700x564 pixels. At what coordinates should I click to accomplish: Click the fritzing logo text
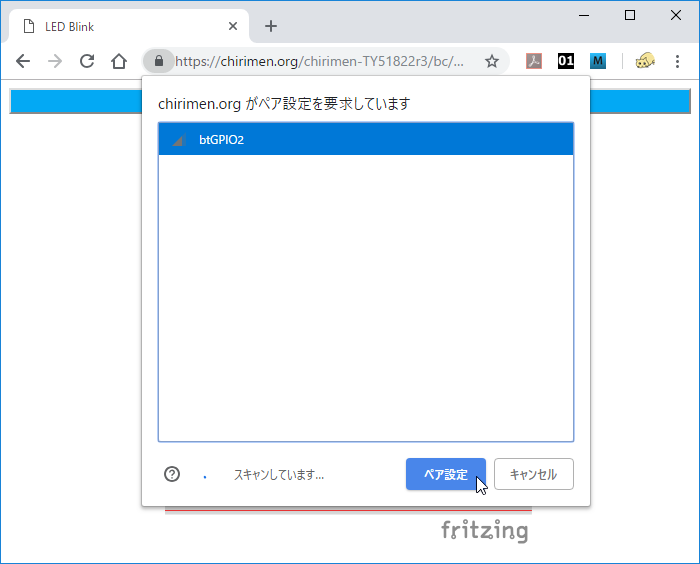pos(485,530)
